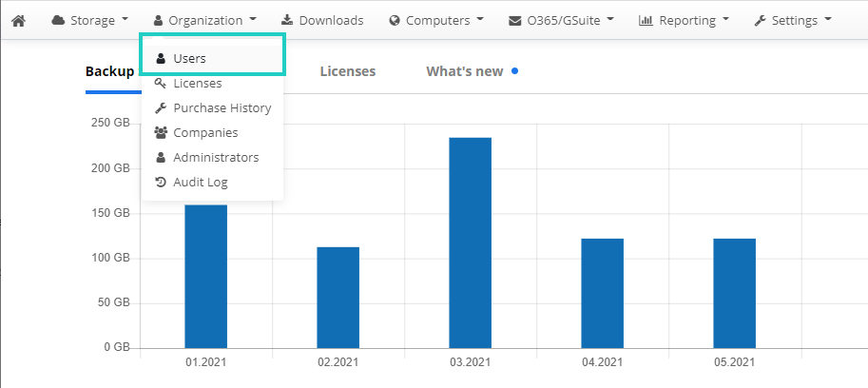Open Audit Log menu entry

click(x=212, y=182)
